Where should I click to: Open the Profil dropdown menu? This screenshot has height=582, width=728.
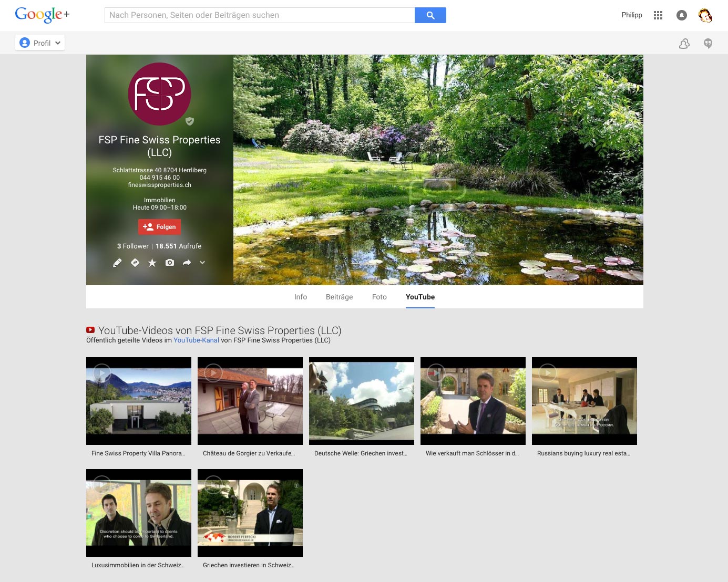(40, 43)
